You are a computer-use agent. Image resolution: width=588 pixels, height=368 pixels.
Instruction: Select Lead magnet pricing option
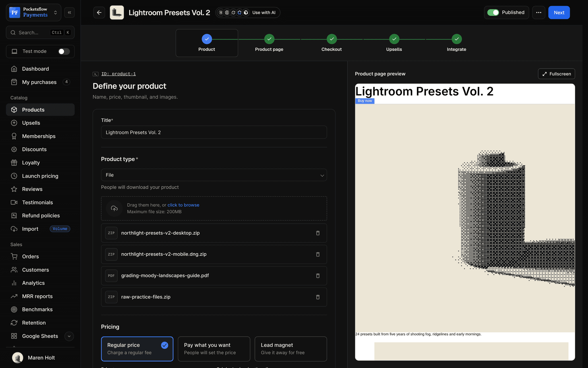[291, 349]
